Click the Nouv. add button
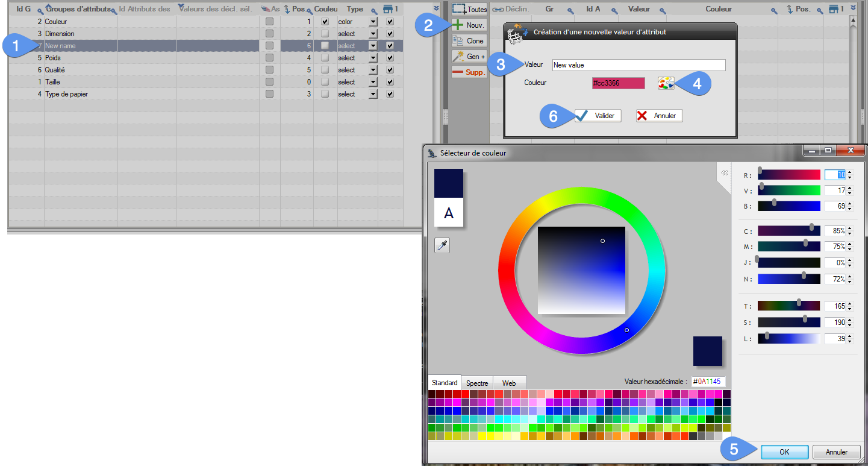The width and height of the screenshot is (868, 466). click(469, 25)
